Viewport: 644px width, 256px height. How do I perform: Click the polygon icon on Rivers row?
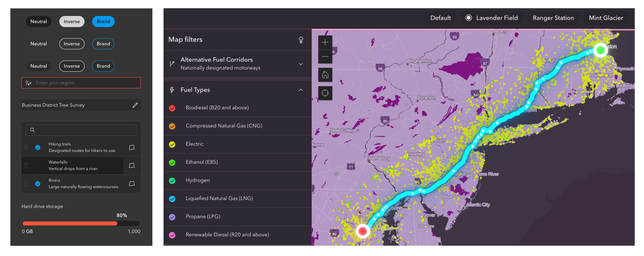(132, 184)
